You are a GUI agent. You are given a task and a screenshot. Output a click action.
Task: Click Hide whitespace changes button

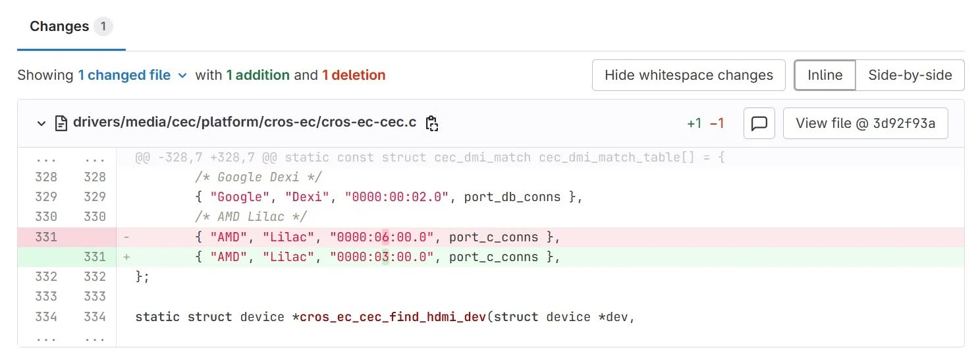coord(688,75)
